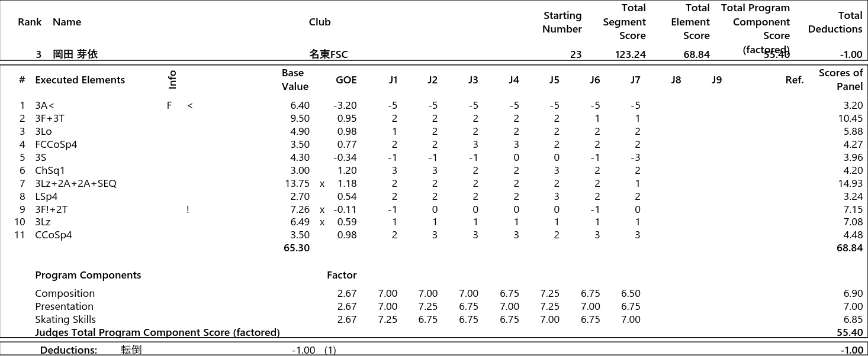Click the LSp4 element name

tap(46, 196)
